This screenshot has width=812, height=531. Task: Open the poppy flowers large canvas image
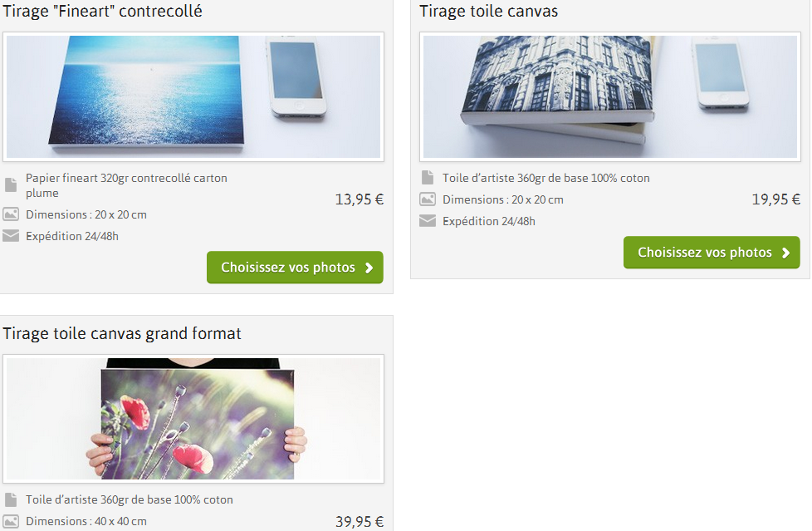[x=193, y=419]
